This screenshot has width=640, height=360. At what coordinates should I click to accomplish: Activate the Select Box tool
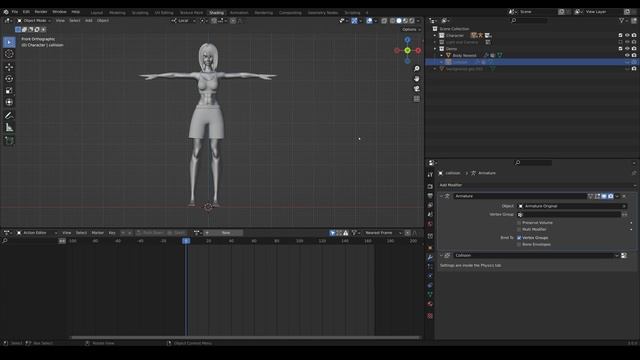9,42
